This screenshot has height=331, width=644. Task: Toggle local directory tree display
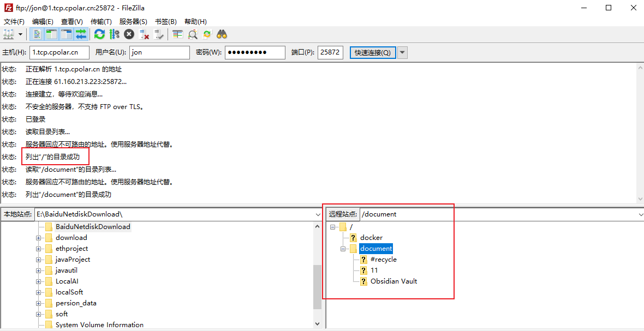pos(51,34)
